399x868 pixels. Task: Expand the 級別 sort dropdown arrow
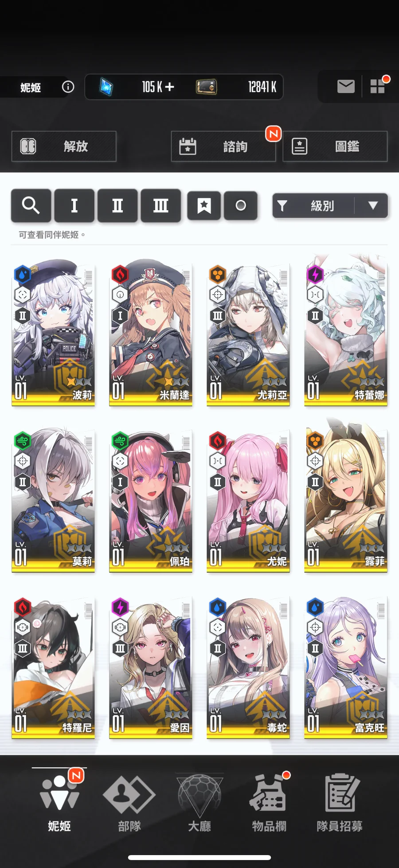[x=373, y=205]
